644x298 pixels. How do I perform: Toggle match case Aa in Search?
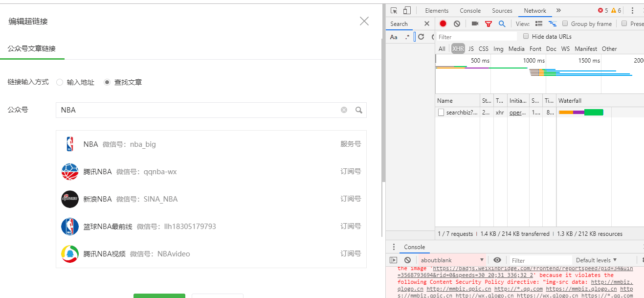coord(394,37)
